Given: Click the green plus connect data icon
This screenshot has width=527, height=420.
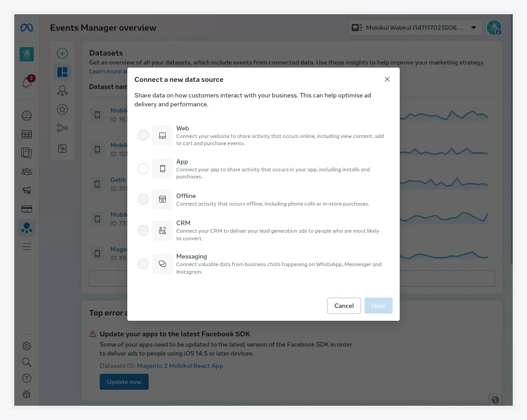Looking at the screenshot, I should pos(62,53).
